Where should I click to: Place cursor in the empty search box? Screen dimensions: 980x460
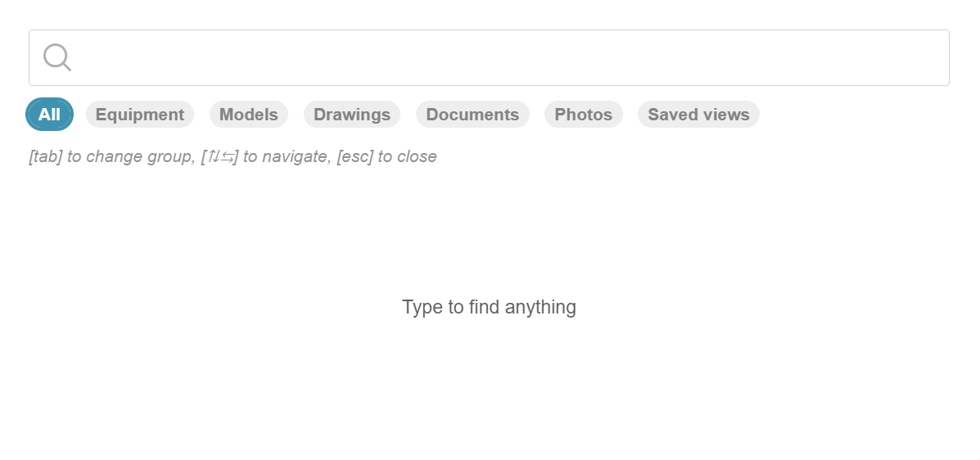[508, 57]
